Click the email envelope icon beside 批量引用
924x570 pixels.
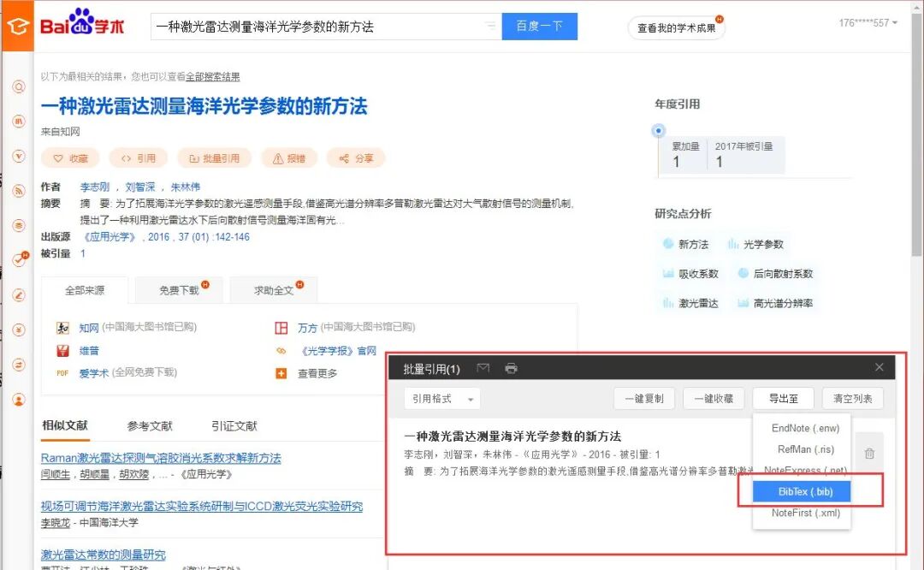483,368
